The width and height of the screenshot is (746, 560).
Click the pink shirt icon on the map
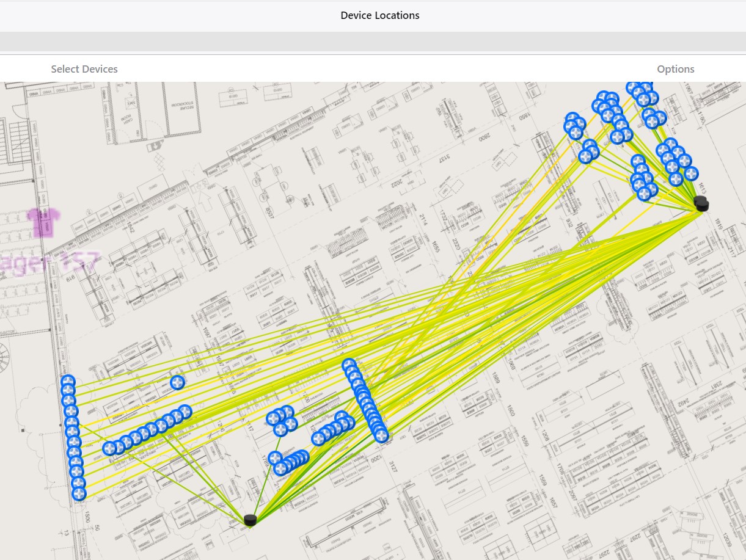[44, 222]
